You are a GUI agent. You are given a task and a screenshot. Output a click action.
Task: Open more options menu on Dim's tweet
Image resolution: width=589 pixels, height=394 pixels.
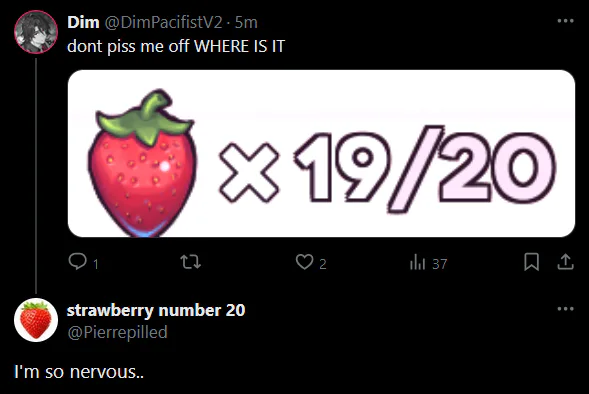565,21
